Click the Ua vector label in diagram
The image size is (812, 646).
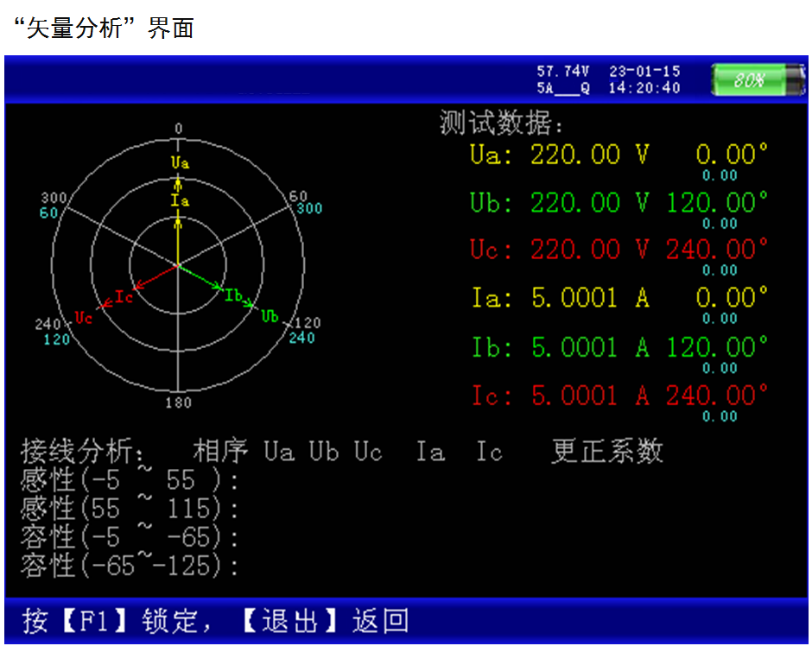click(x=180, y=162)
